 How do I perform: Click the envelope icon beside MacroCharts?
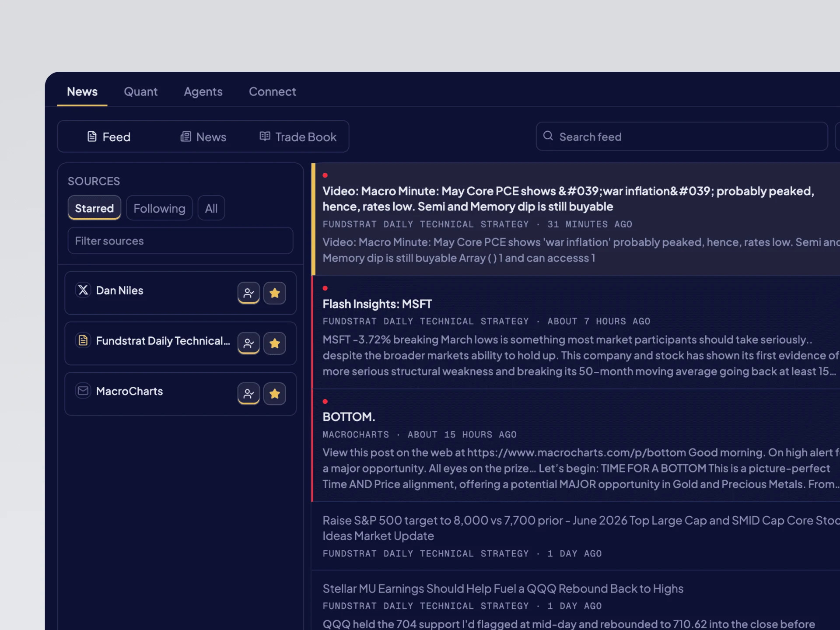click(x=83, y=391)
